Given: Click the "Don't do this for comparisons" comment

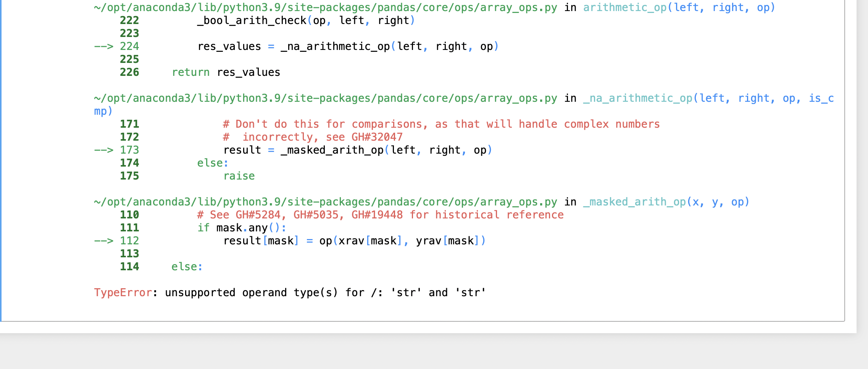Looking at the screenshot, I should tap(441, 124).
